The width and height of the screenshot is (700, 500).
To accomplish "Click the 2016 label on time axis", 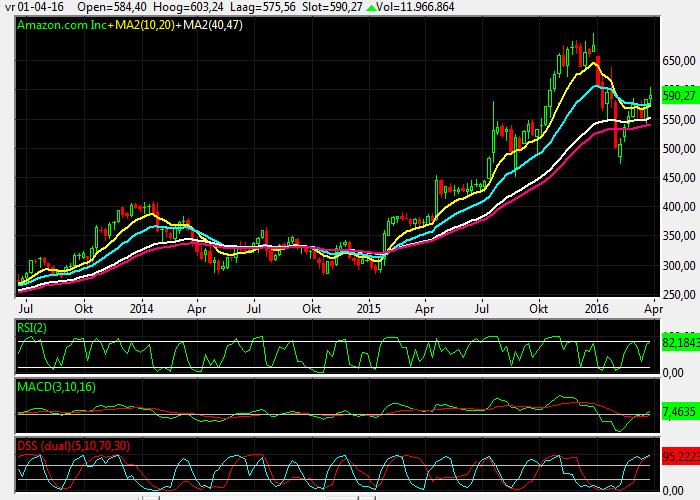I will 597,308.
